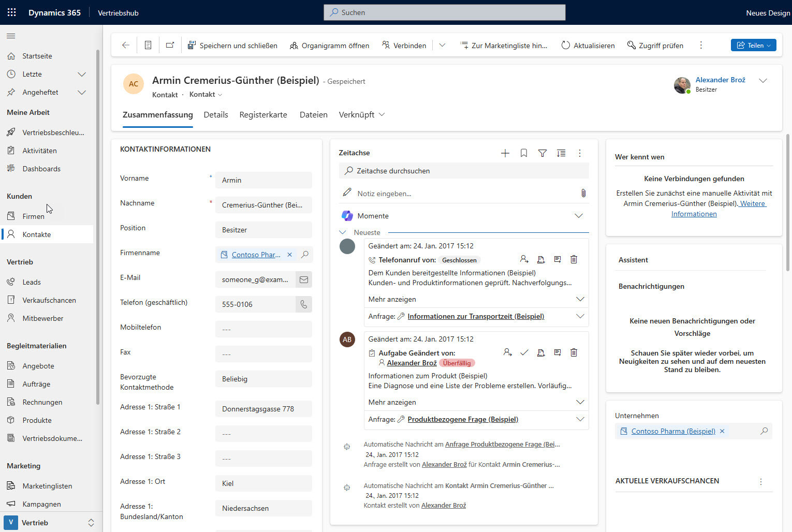Open owner Alexander Brož link in header
The image size is (792, 532).
pyautogui.click(x=720, y=80)
